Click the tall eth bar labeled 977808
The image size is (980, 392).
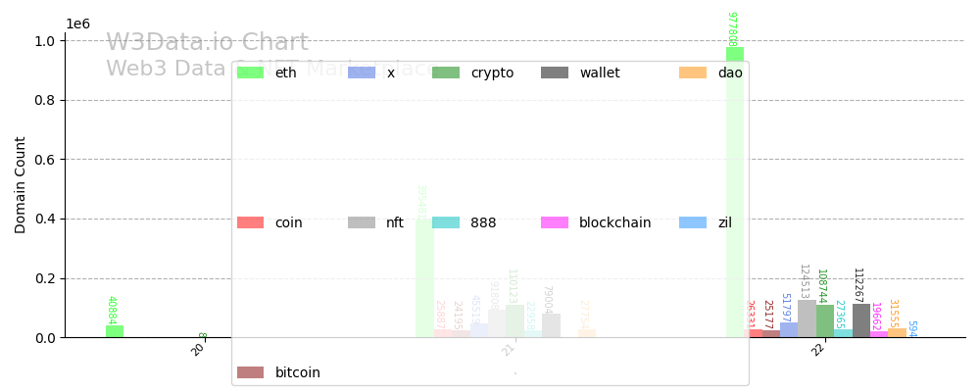pos(735,196)
